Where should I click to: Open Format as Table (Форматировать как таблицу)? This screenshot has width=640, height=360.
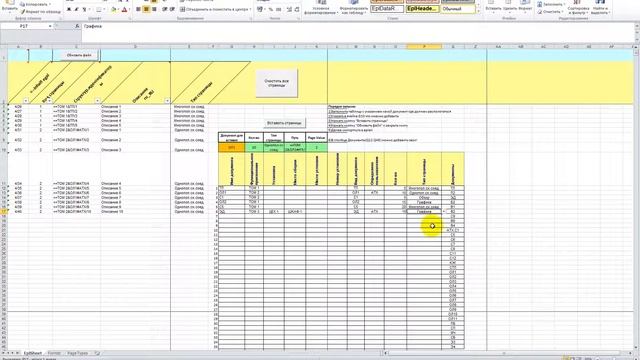[353, 7]
